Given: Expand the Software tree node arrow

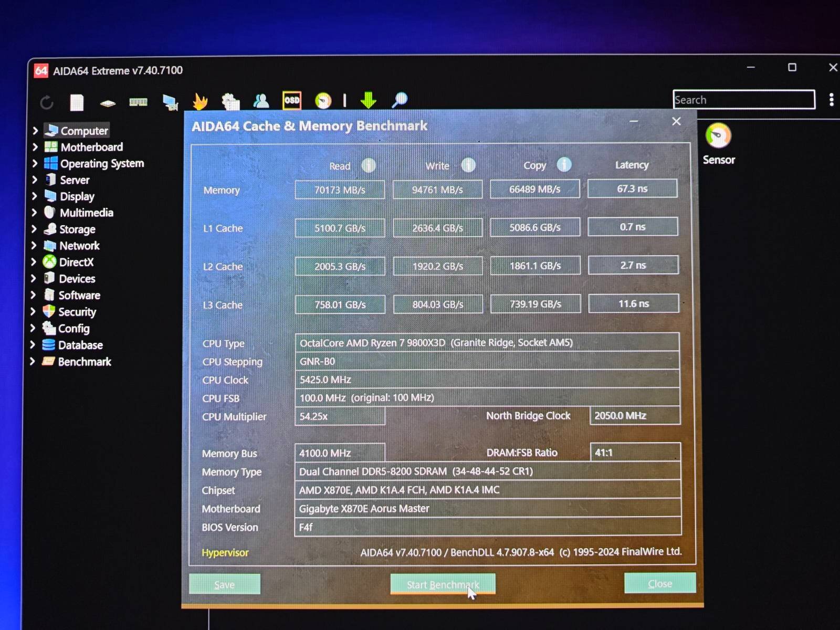Looking at the screenshot, I should [34, 295].
